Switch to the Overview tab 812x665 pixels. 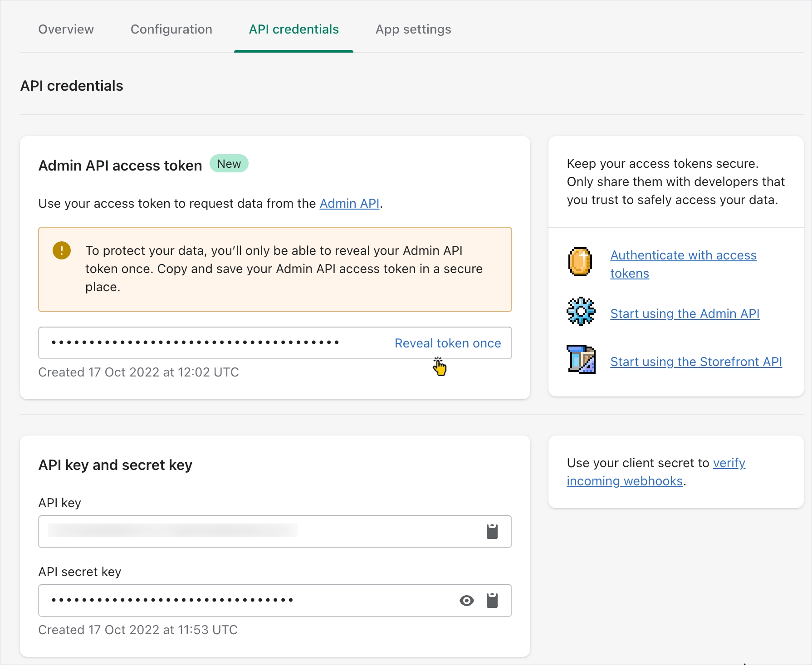pos(66,29)
